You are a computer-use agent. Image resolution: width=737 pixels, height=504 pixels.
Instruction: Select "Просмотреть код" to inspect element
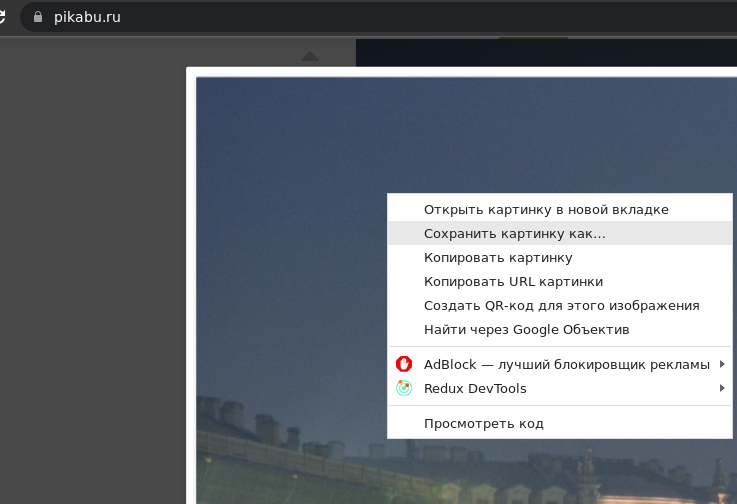pyautogui.click(x=483, y=423)
